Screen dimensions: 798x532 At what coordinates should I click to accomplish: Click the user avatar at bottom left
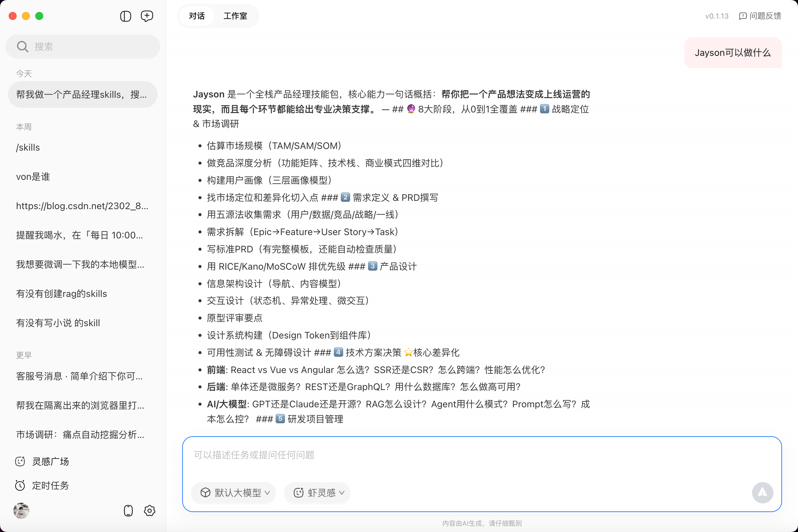[21, 511]
